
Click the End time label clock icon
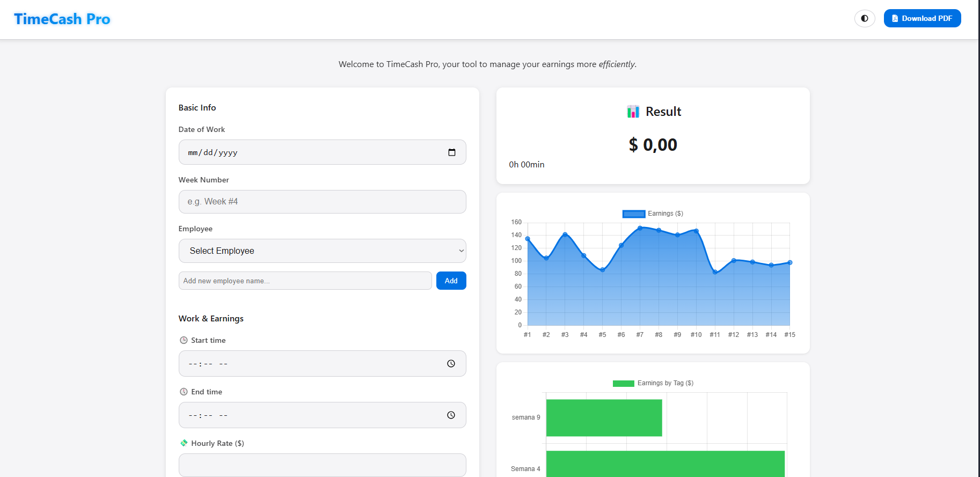[184, 392]
